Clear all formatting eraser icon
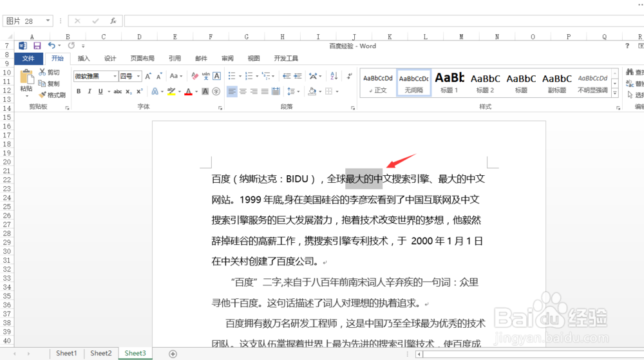This screenshot has width=644, height=360. point(194,76)
